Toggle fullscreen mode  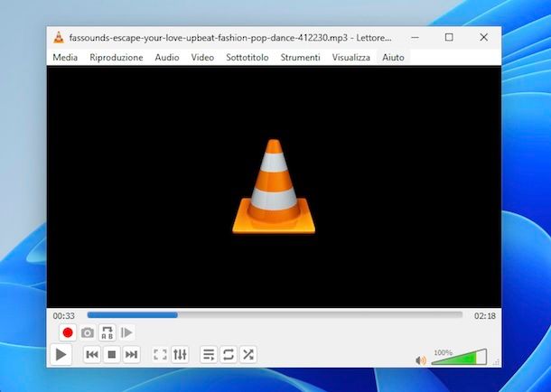point(160,354)
